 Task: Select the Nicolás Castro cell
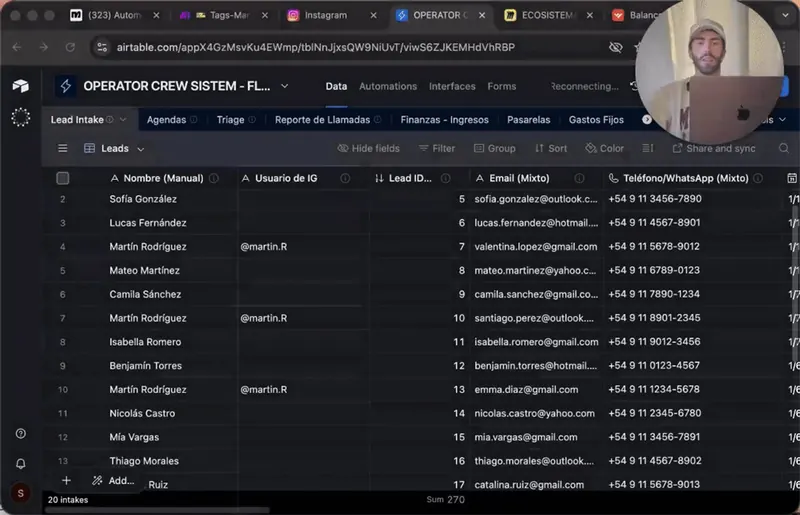143,413
